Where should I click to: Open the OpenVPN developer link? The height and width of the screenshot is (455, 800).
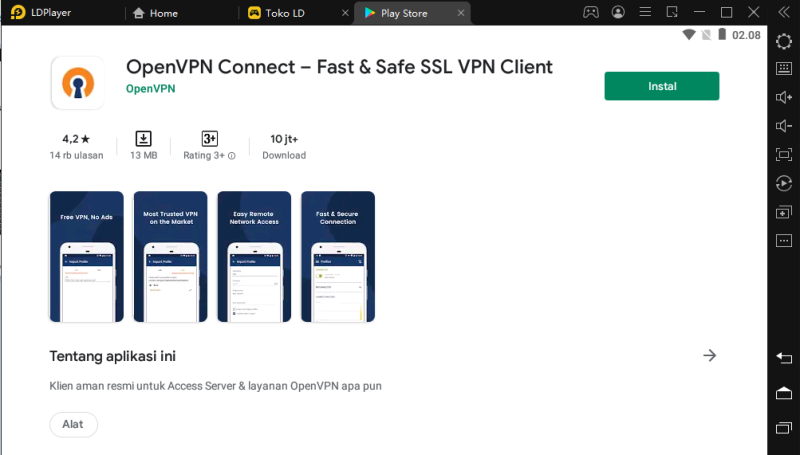coord(149,88)
